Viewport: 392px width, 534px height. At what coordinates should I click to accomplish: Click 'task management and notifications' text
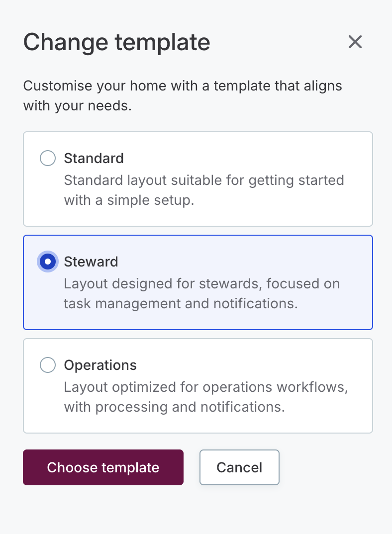pyautogui.click(x=181, y=304)
